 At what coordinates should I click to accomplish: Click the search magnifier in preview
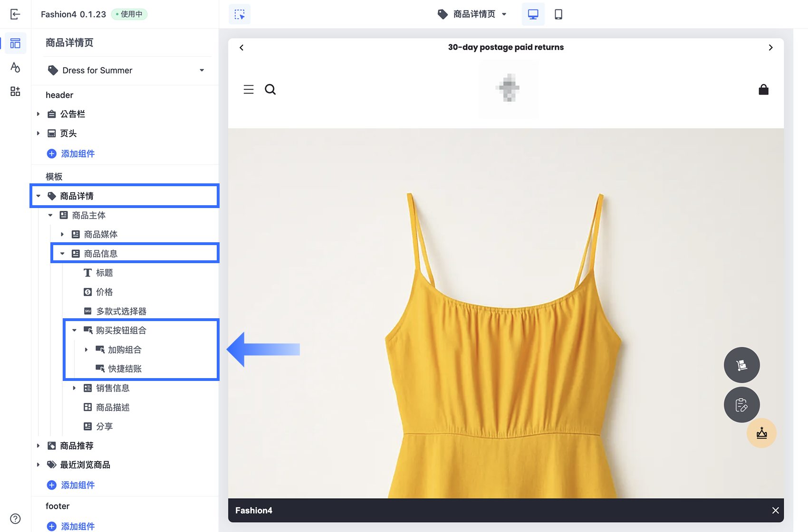270,89
